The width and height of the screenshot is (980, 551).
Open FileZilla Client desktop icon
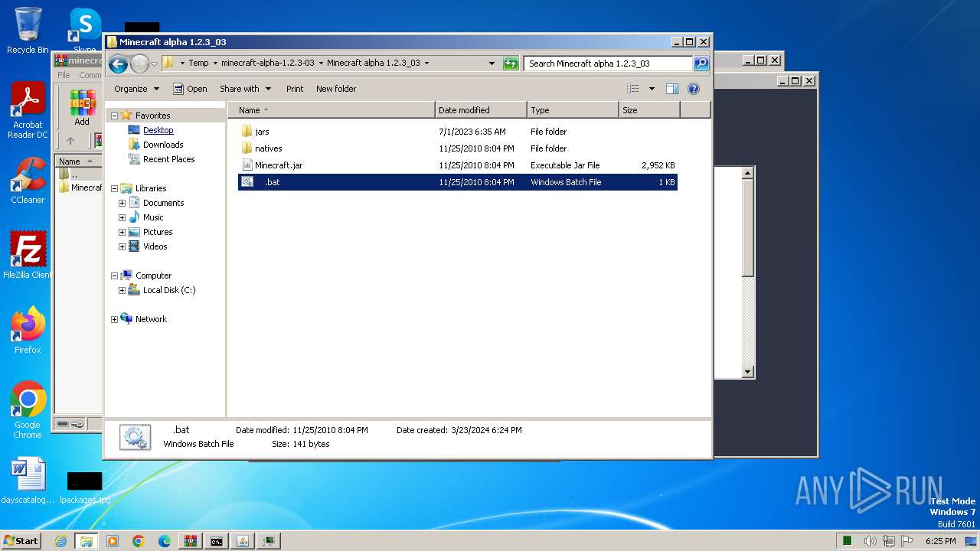click(x=28, y=255)
